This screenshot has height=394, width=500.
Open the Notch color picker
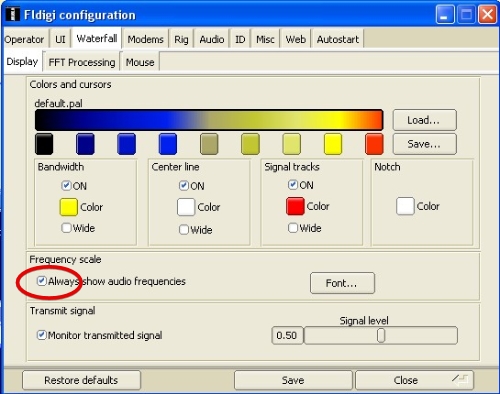point(405,206)
